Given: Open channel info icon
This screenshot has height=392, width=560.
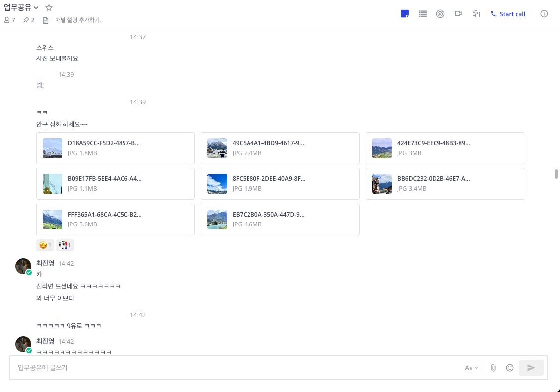Looking at the screenshot, I should point(544,14).
